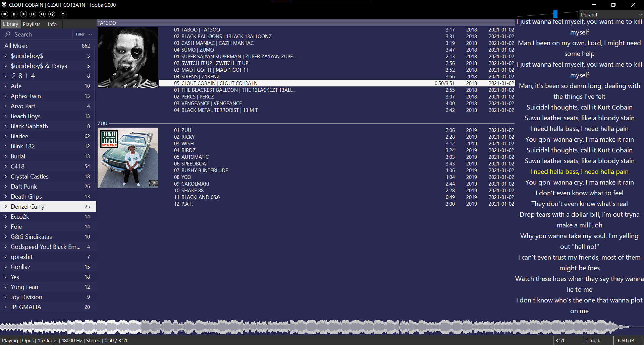Open the Filter option in library panel
The image size is (644, 345).
coord(80,34)
